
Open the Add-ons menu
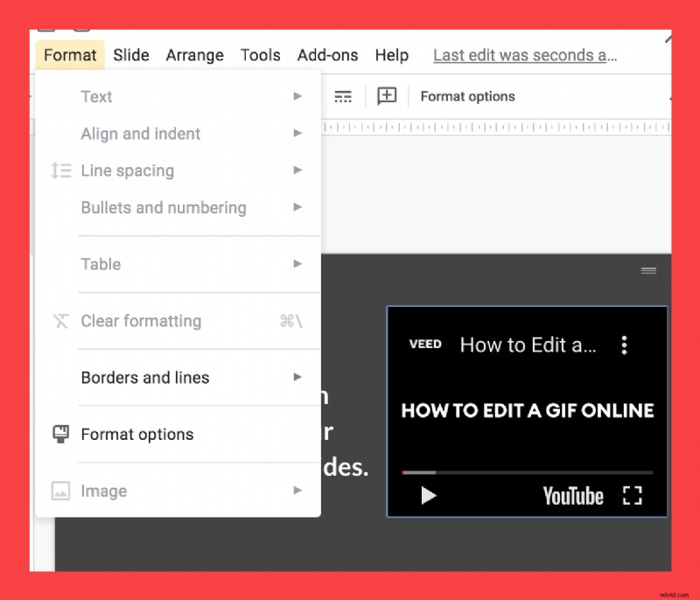(x=327, y=54)
